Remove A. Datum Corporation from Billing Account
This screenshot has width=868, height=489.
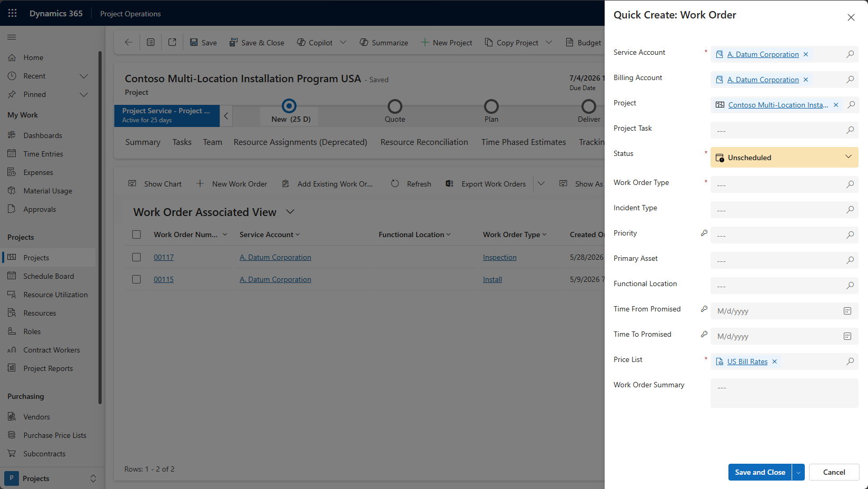[x=806, y=80]
